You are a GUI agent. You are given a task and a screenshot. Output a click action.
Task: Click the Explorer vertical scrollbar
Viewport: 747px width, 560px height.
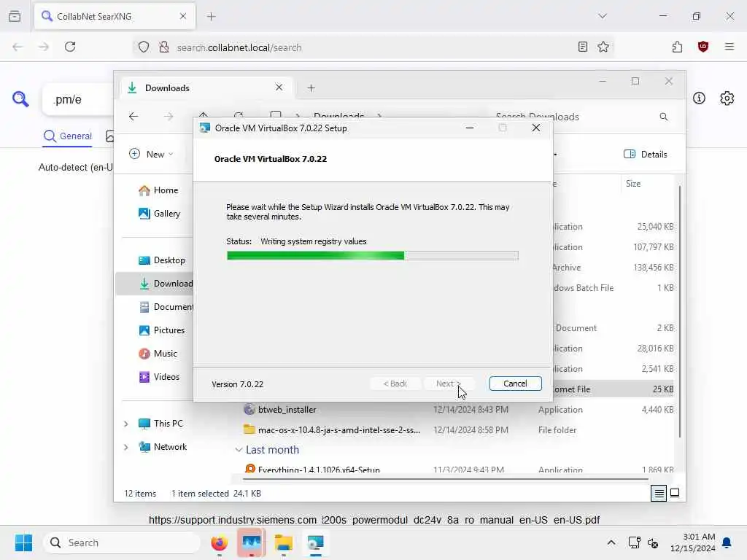click(x=679, y=312)
